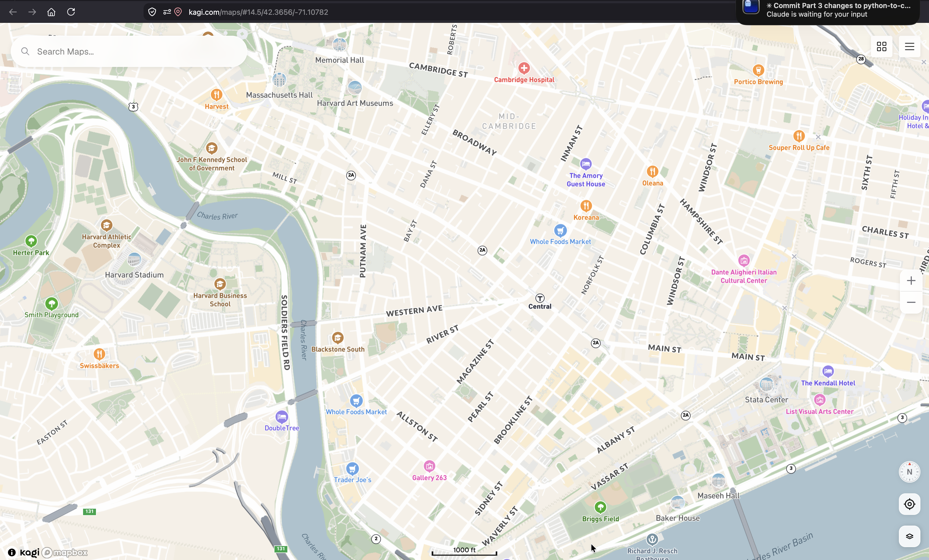This screenshot has height=560, width=929.
Task: Select the Blackstone South marker
Action: pos(338,338)
